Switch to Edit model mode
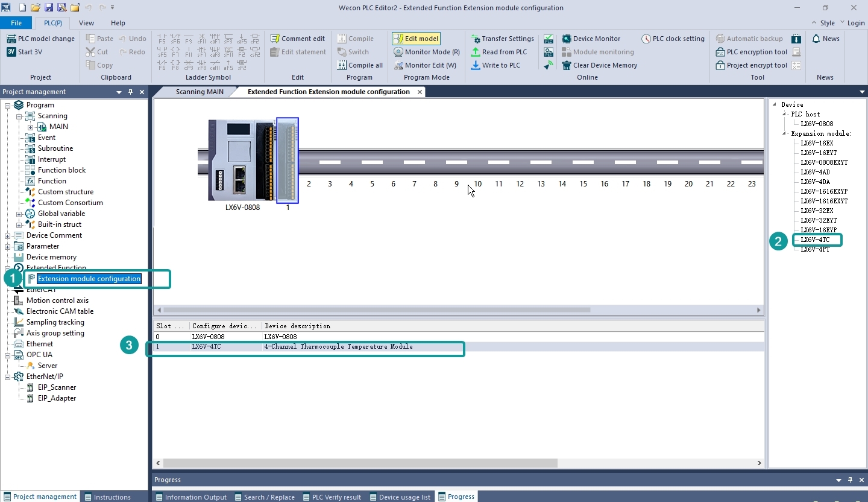Screen dimensions: 868x502 [416, 39]
